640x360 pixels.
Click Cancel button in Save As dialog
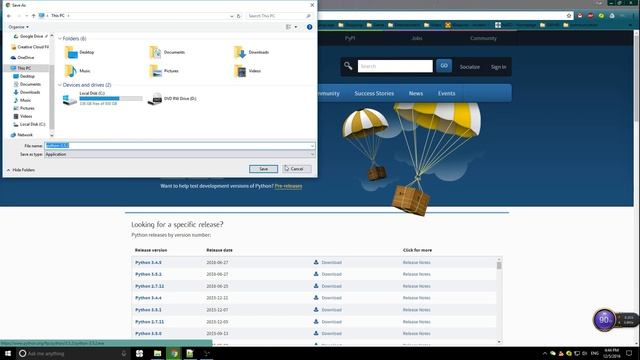(297, 169)
